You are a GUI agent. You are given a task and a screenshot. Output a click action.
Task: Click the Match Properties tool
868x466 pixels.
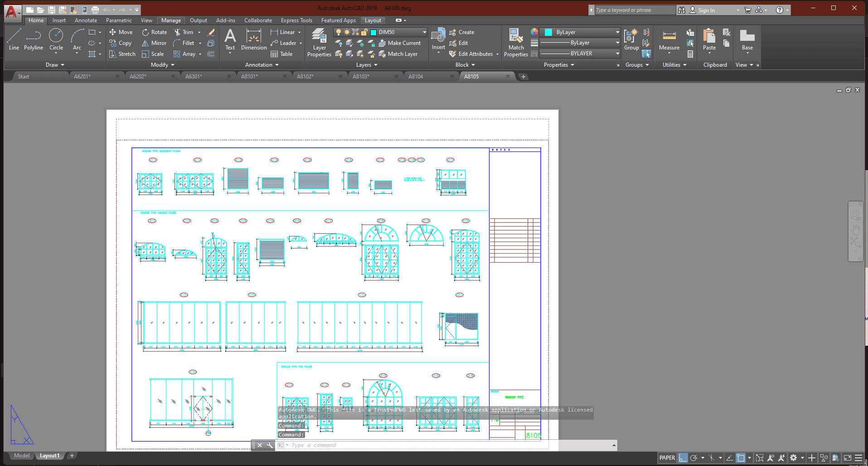(516, 42)
